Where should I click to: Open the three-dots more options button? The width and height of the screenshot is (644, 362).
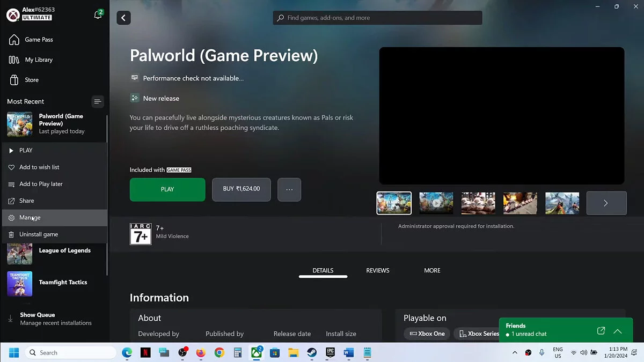[x=289, y=190]
